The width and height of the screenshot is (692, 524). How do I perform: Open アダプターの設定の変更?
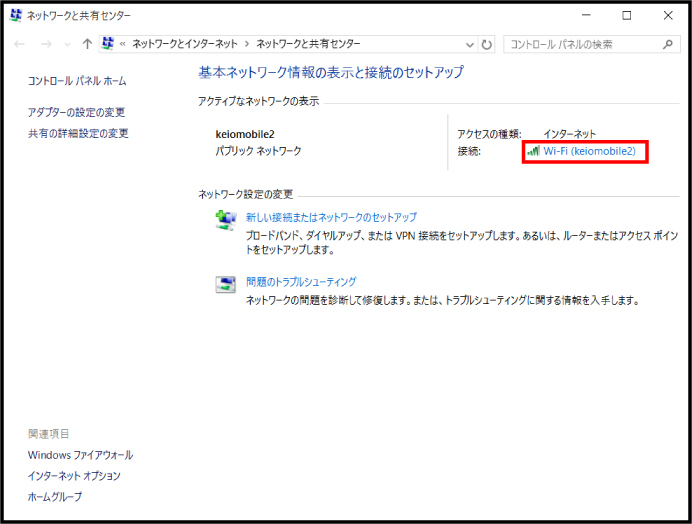[x=77, y=112]
